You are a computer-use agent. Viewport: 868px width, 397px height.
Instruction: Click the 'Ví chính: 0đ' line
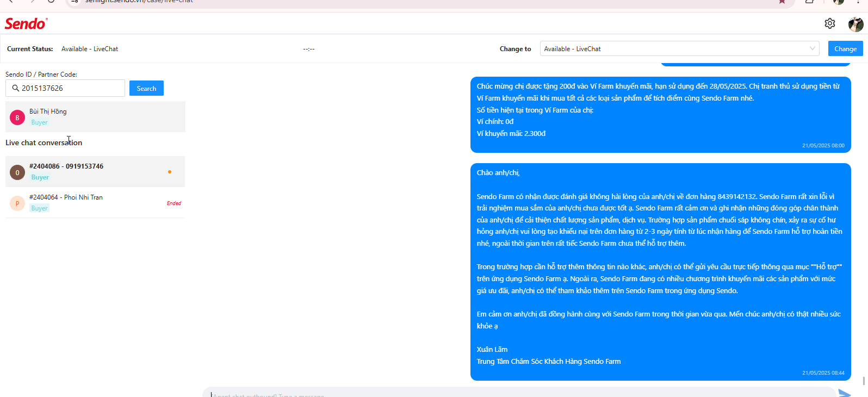click(x=495, y=122)
